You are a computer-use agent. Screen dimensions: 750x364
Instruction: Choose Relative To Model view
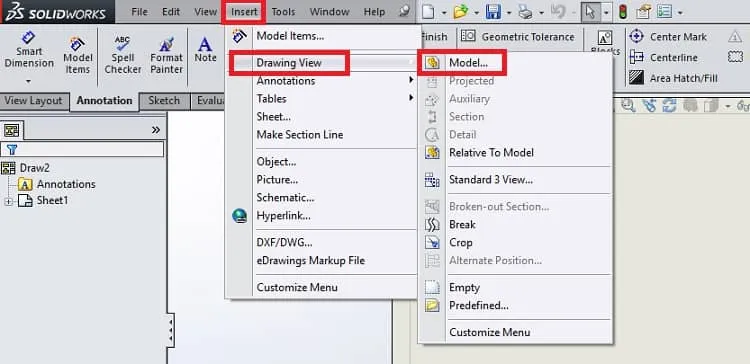491,153
